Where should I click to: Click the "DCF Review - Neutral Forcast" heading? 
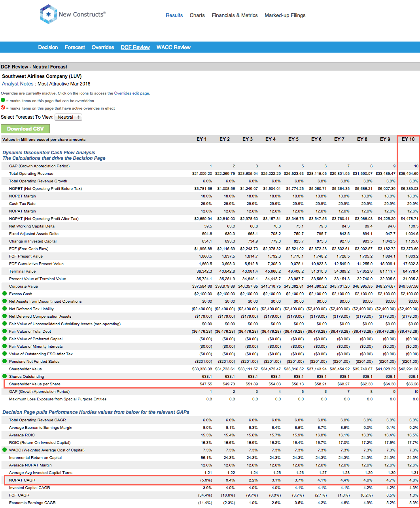tap(34, 67)
